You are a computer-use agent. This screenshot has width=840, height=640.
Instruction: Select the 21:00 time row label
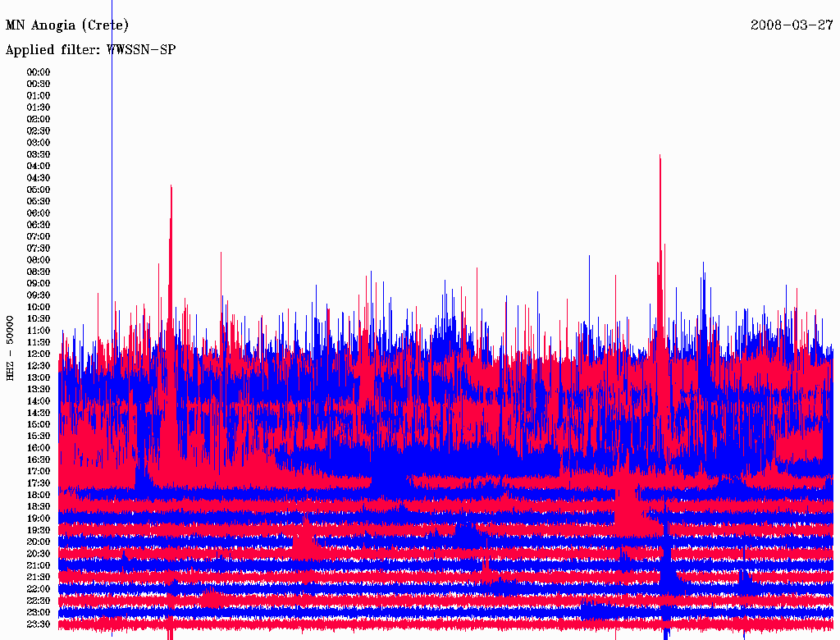pyautogui.click(x=39, y=565)
